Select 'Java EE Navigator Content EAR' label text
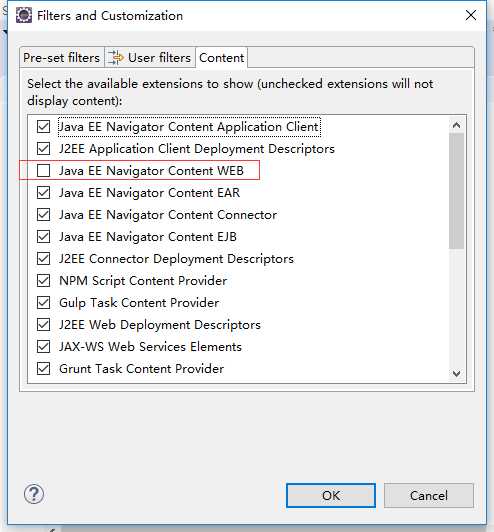 click(x=150, y=193)
